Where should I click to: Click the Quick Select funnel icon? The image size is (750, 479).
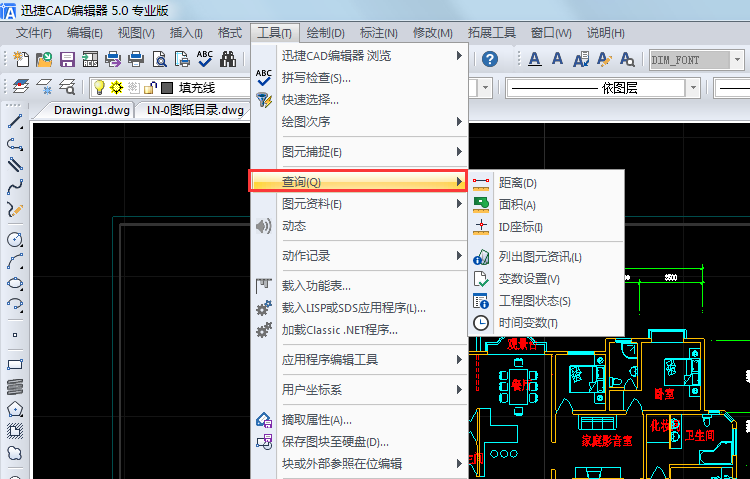tap(264, 100)
